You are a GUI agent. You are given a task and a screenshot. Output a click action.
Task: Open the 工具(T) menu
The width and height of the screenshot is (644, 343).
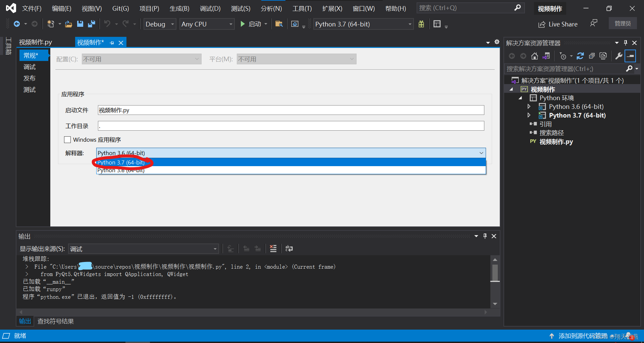pyautogui.click(x=302, y=8)
